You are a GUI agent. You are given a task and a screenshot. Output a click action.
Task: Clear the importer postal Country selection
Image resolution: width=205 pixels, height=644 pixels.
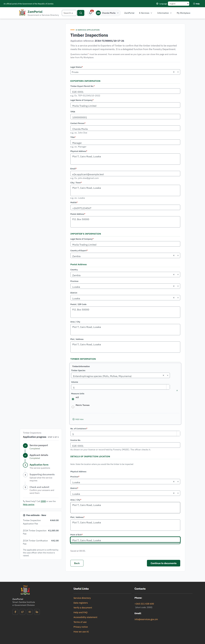[174, 275]
